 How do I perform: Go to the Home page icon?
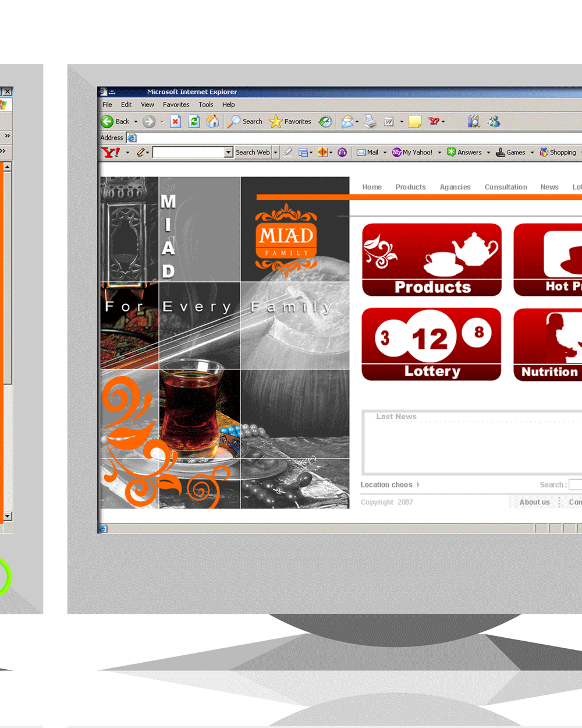213,121
